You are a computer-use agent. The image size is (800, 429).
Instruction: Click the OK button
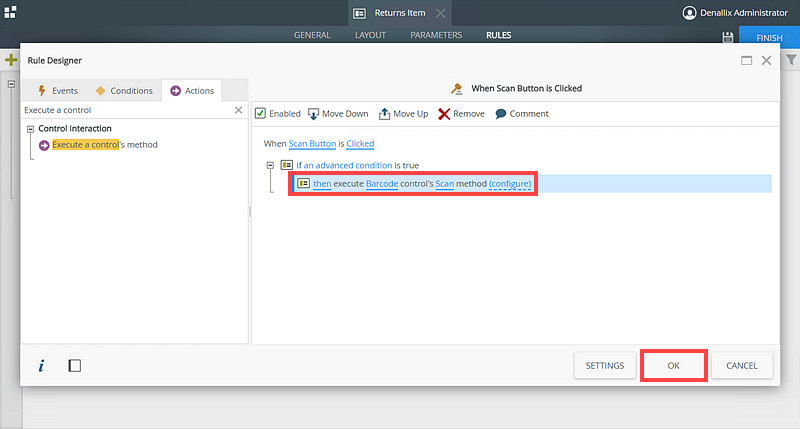click(673, 366)
